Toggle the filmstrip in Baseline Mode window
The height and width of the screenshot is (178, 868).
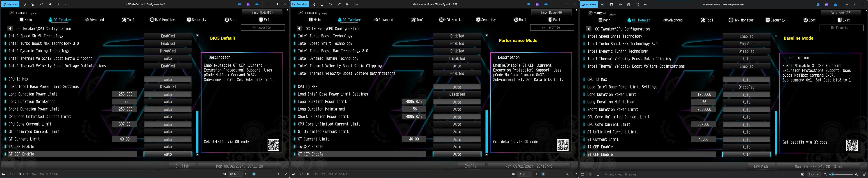point(583,174)
